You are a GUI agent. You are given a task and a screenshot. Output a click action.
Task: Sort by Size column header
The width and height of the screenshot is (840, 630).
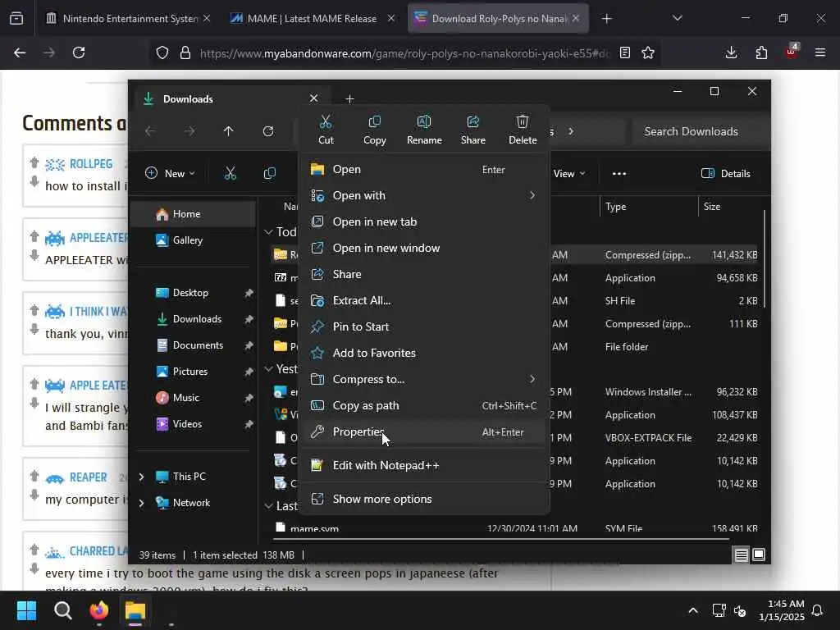point(731,207)
